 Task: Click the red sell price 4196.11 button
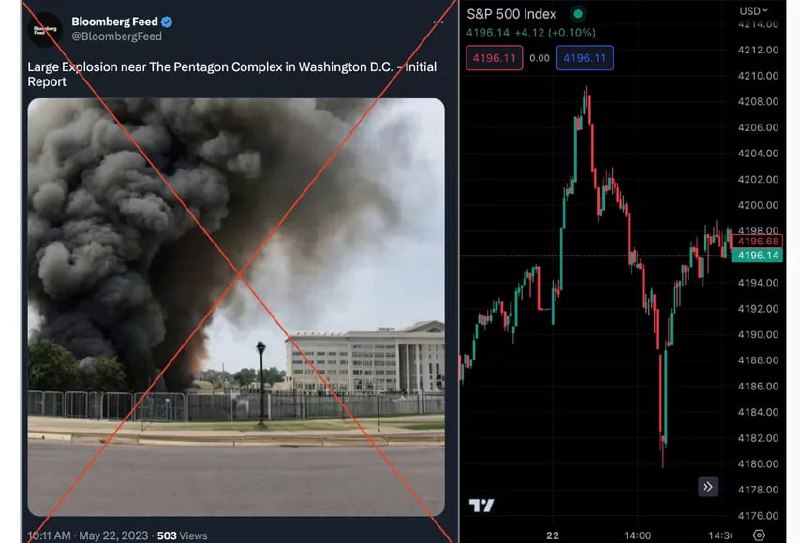click(493, 59)
